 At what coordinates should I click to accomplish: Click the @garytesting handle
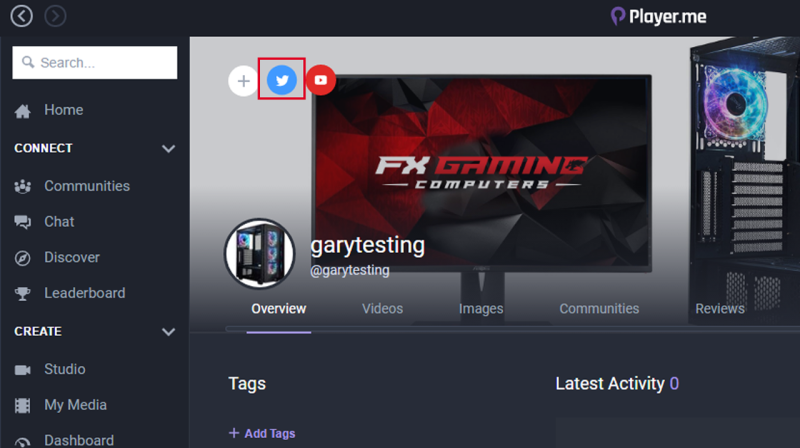click(x=349, y=270)
